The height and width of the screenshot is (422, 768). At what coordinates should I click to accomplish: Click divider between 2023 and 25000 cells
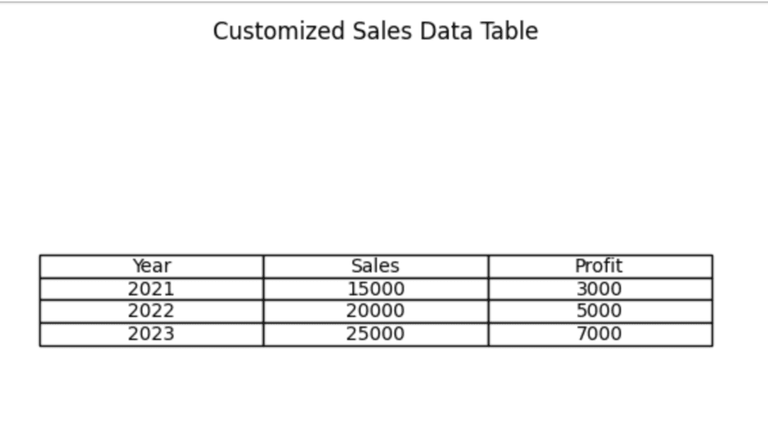[x=264, y=334]
